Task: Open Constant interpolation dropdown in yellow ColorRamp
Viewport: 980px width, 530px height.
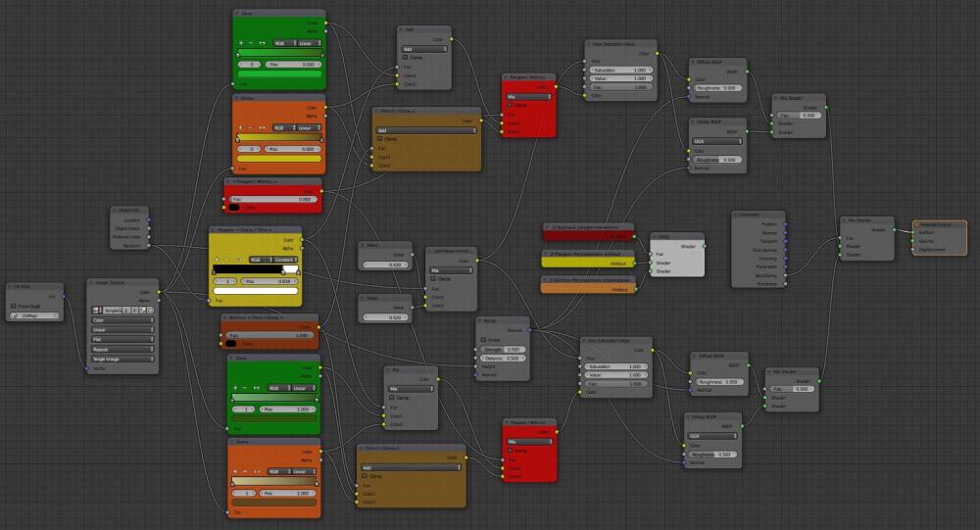Action: tap(285, 260)
